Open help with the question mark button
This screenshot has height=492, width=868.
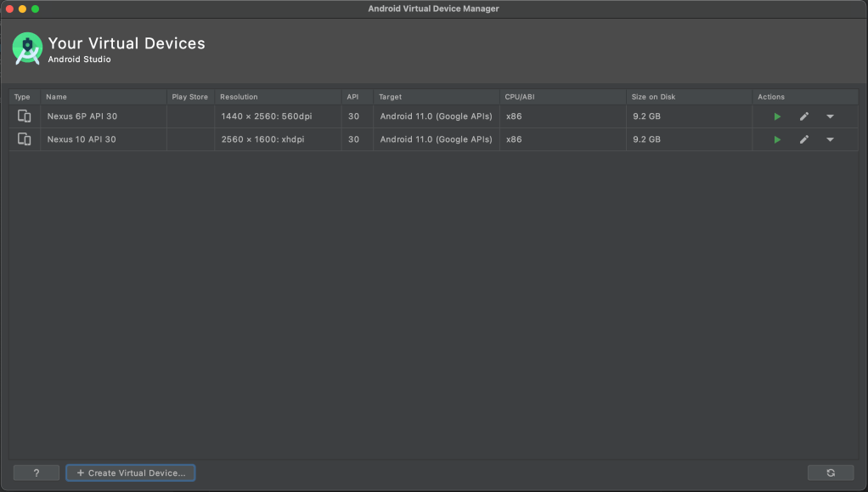[x=37, y=472]
